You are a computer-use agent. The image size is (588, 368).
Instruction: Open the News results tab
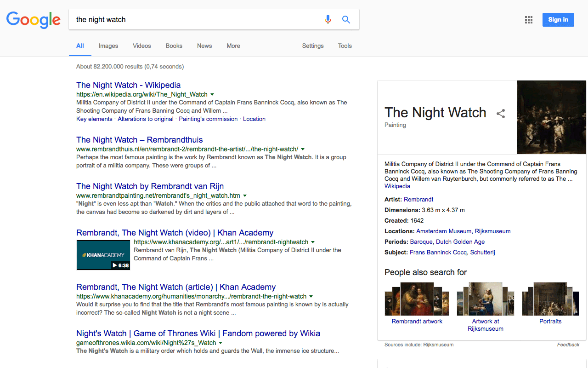point(204,46)
